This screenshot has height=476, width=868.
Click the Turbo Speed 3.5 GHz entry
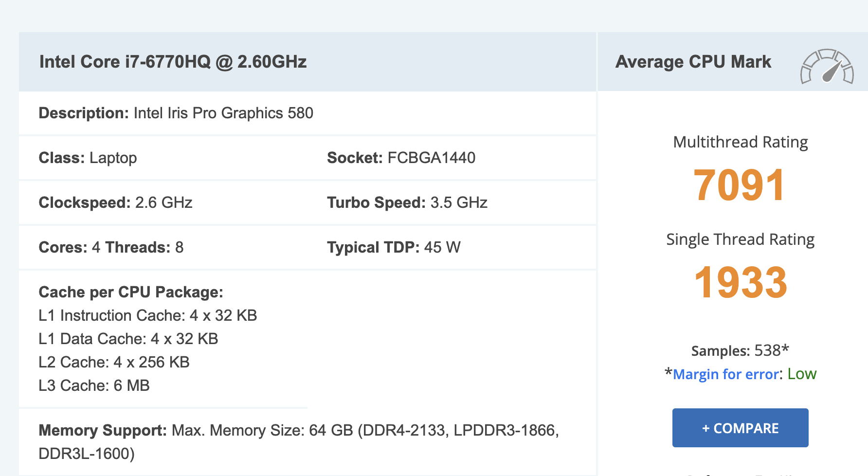407,202
